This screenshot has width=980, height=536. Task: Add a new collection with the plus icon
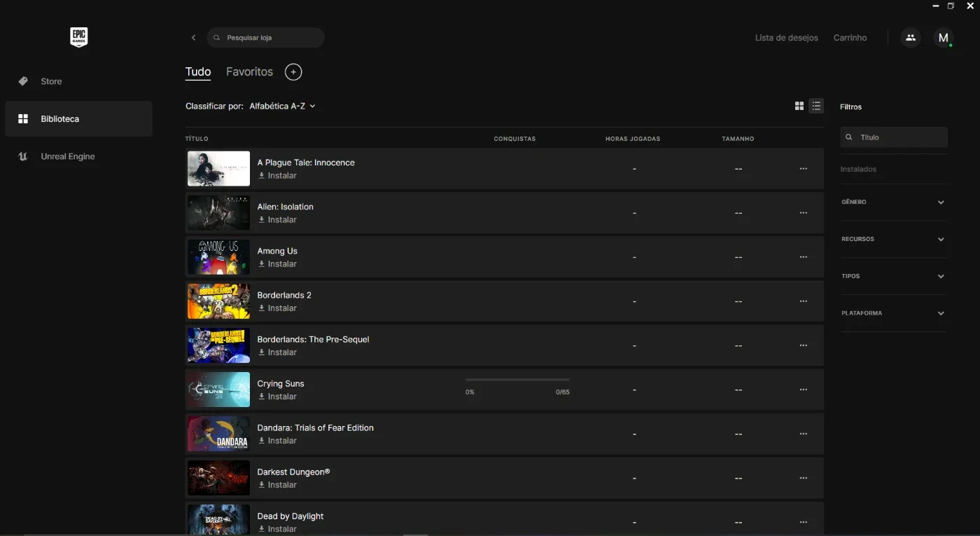(x=293, y=71)
